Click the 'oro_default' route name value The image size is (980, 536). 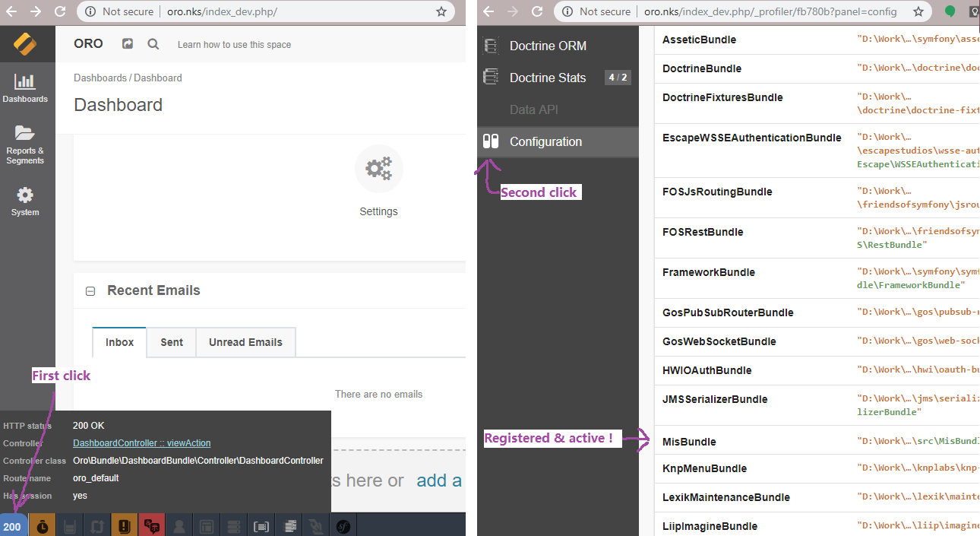(x=96, y=478)
